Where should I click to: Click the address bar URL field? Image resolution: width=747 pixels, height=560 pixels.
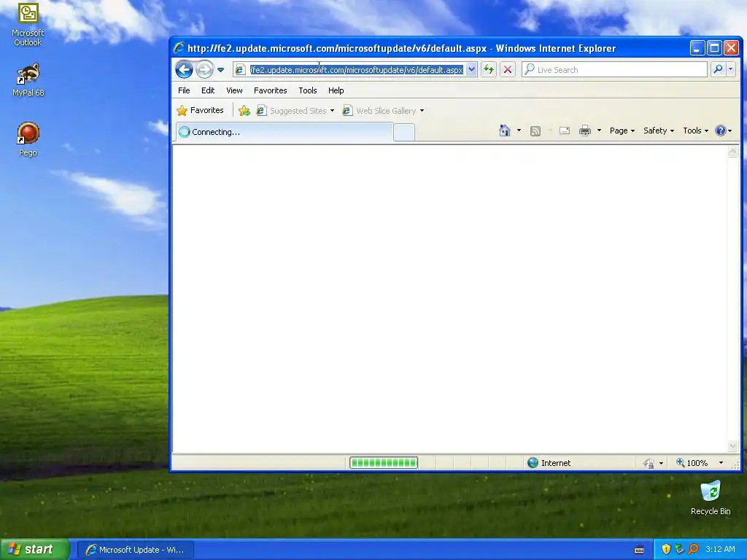click(x=356, y=70)
